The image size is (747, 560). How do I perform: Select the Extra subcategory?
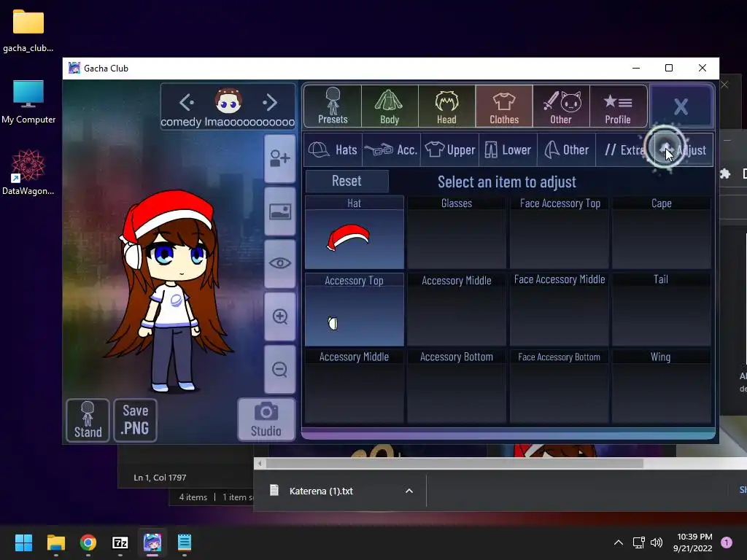point(624,150)
